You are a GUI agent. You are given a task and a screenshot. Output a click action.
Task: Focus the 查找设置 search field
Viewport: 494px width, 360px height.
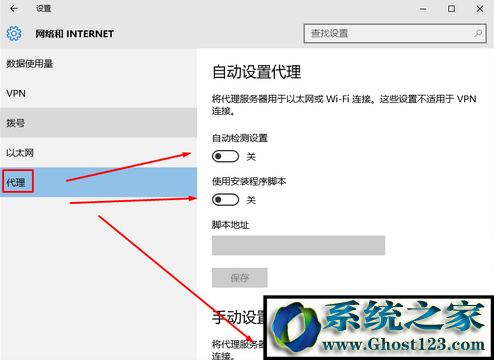395,33
